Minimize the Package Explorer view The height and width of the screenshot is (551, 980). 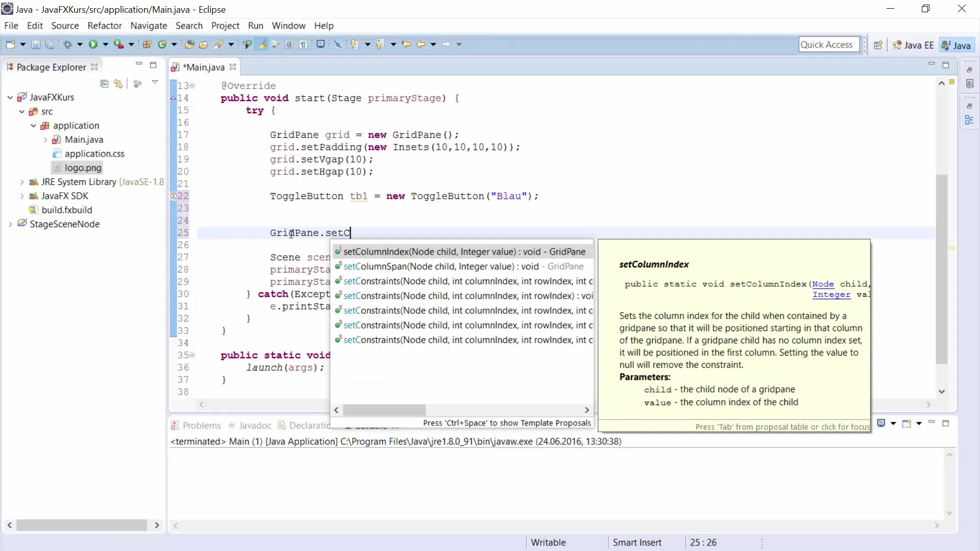coord(139,64)
